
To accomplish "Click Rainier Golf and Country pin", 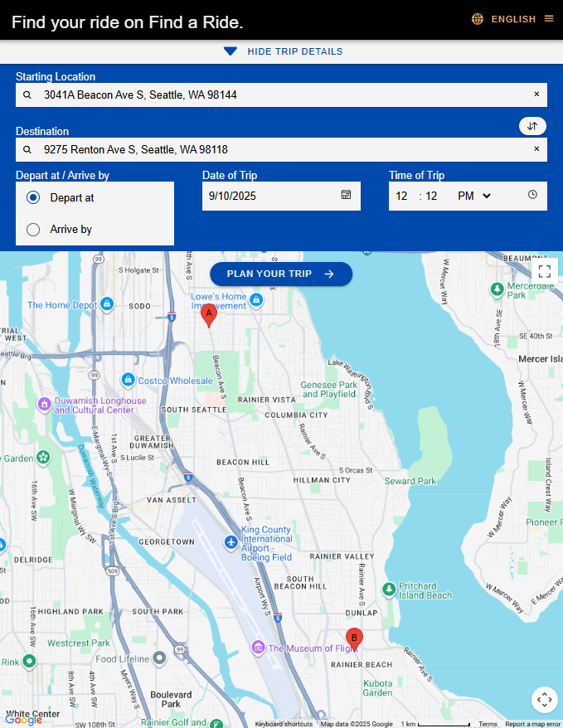I will (216, 723).
